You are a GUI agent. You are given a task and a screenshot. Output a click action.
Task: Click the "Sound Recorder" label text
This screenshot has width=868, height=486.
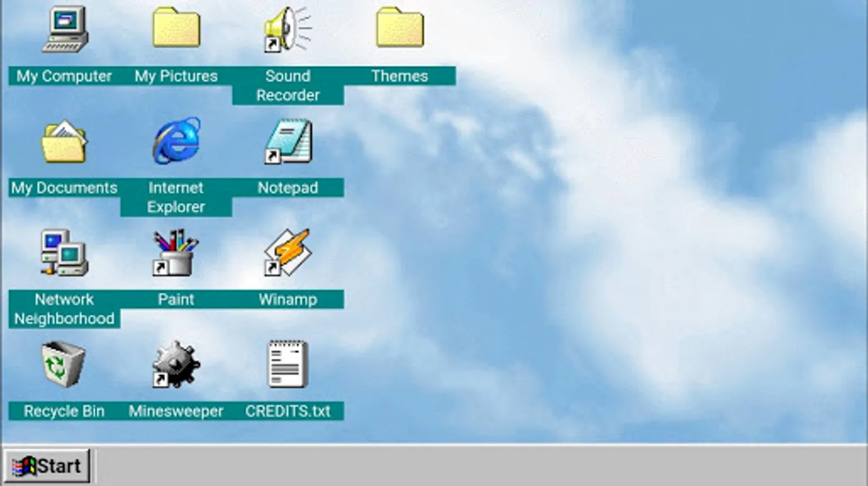288,85
